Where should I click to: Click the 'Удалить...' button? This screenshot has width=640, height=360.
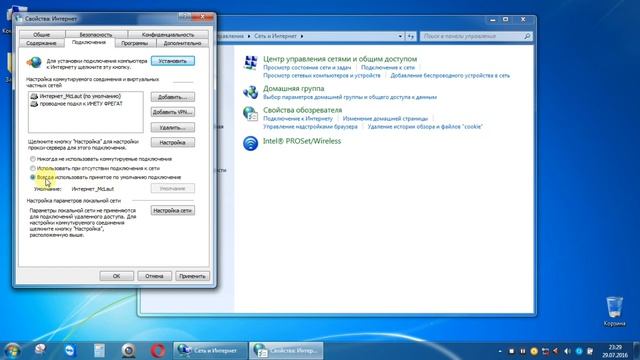[173, 127]
